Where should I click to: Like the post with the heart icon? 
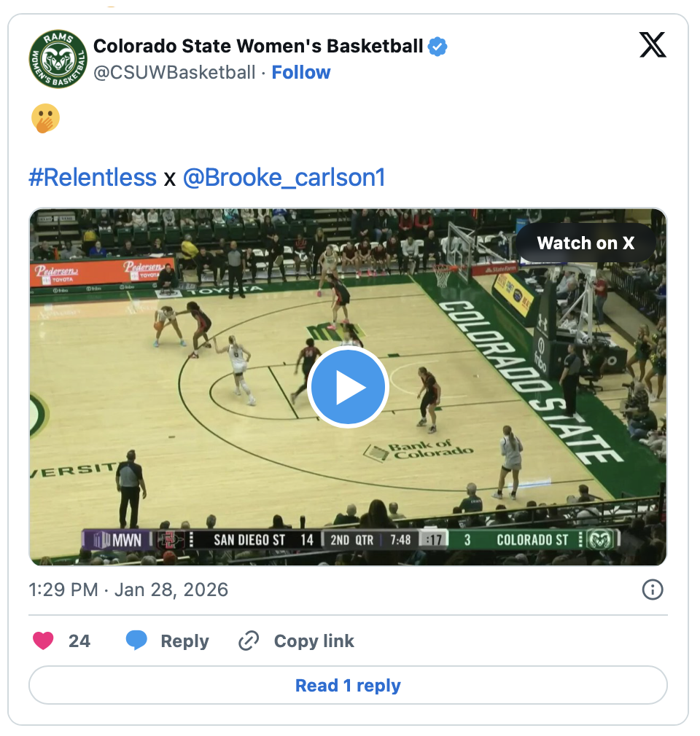44,641
